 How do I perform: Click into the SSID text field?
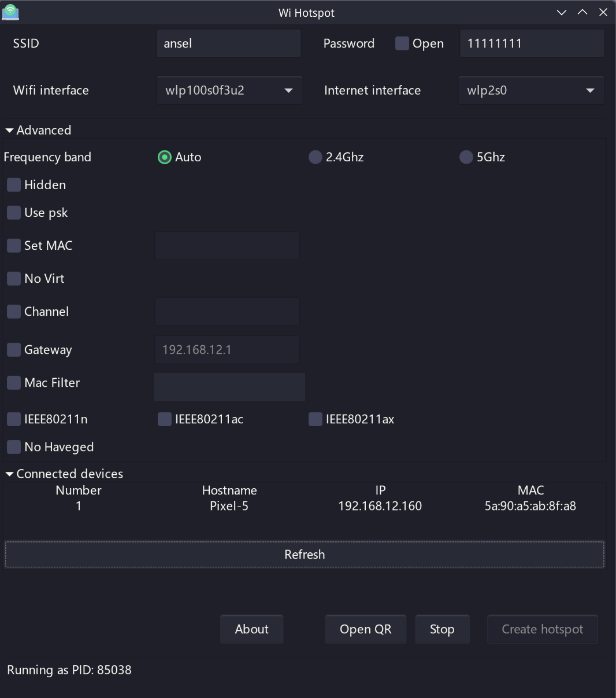[x=228, y=44]
